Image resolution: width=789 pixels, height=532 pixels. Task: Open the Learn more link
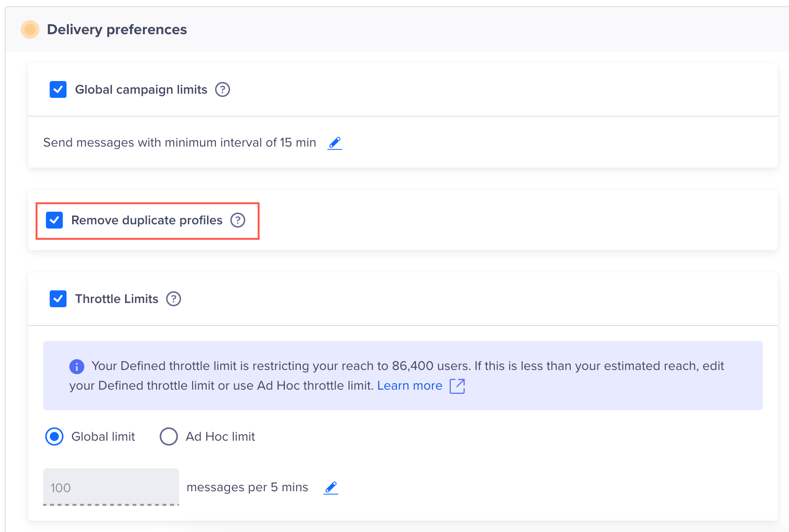pos(409,385)
